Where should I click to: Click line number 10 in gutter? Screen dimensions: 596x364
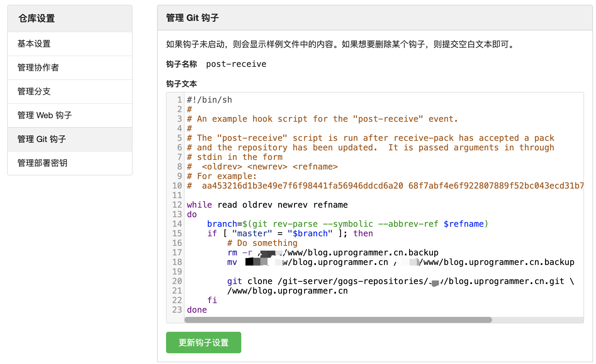[x=177, y=186]
